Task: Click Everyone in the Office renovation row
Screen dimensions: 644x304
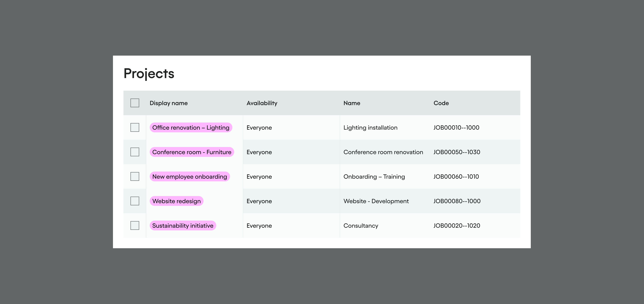Action: 259,128
